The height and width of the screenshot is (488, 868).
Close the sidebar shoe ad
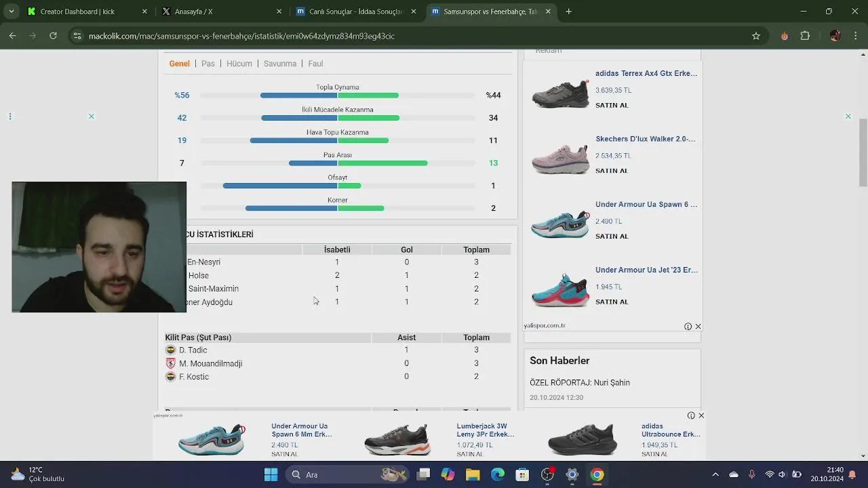pyautogui.click(x=698, y=327)
